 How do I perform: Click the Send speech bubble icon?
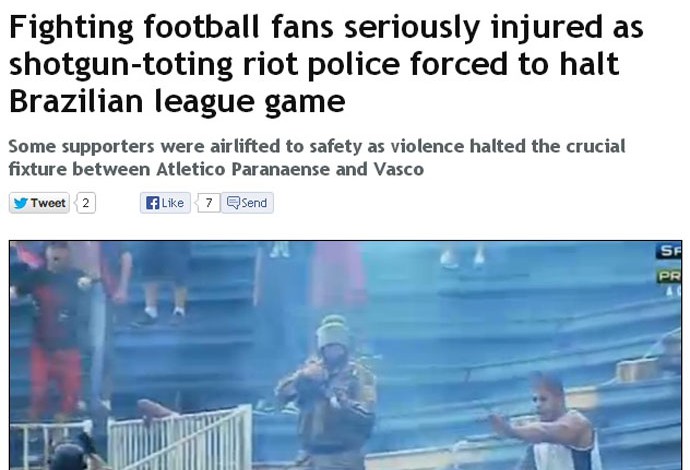233,202
